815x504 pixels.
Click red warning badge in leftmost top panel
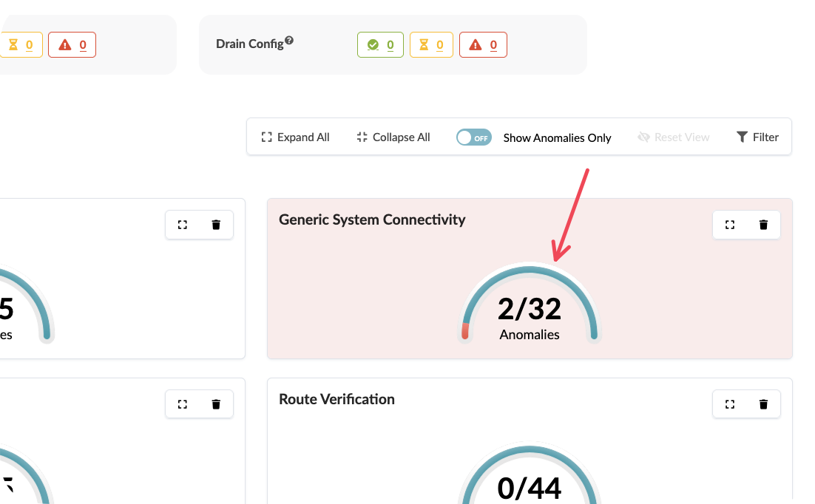(72, 45)
